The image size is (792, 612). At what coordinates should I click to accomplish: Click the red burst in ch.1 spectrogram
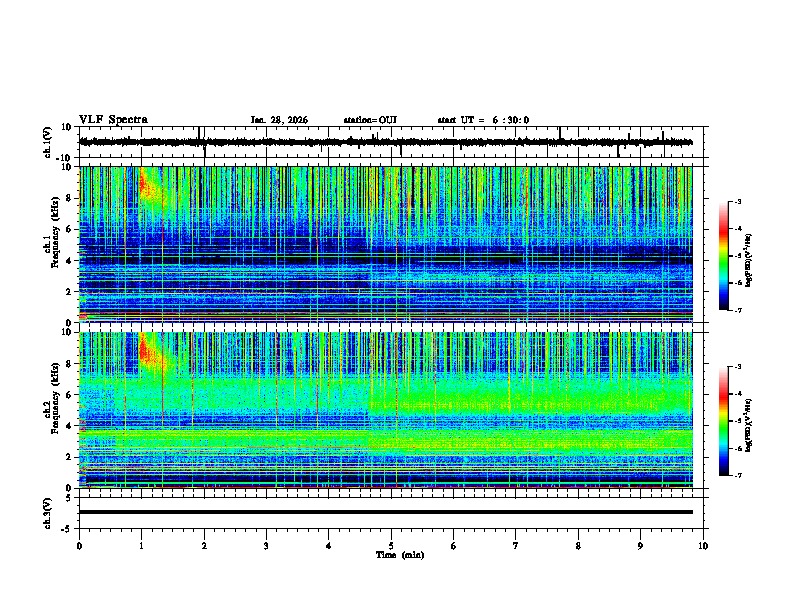[150, 187]
